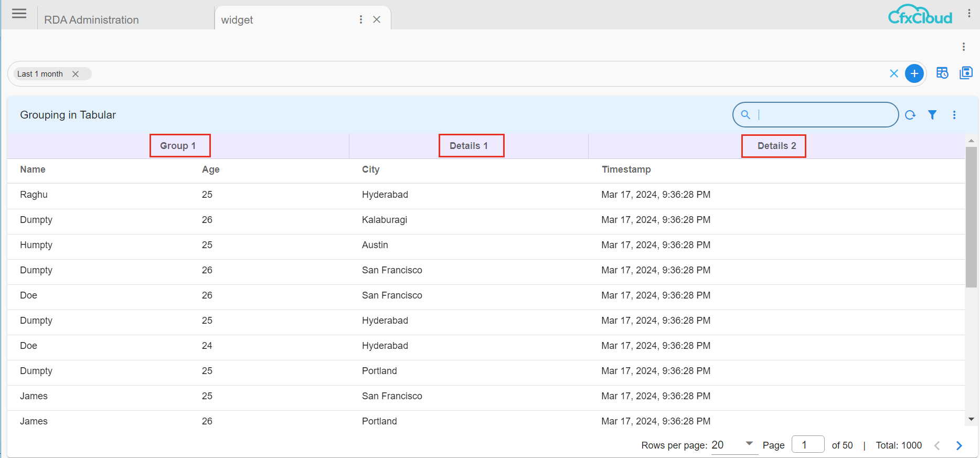The image size is (980, 458).
Task: Click the save dashboard icon
Action: coord(966,73)
